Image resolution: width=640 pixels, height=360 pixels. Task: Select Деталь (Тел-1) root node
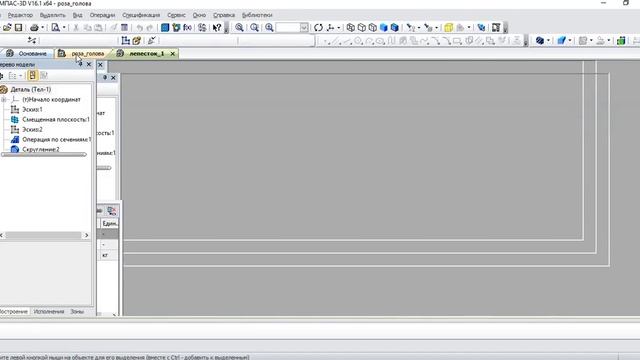(x=31, y=89)
